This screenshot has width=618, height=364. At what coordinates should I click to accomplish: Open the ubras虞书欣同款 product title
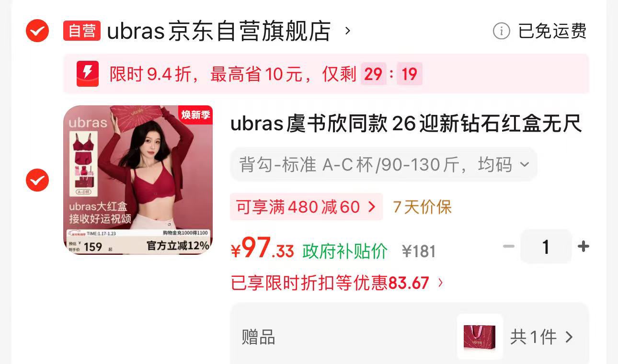406,124
